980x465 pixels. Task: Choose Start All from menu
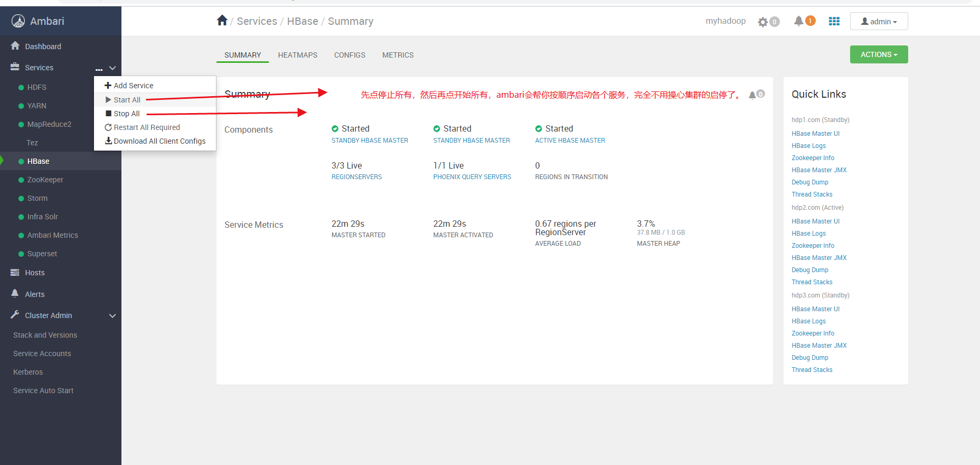(155, 100)
